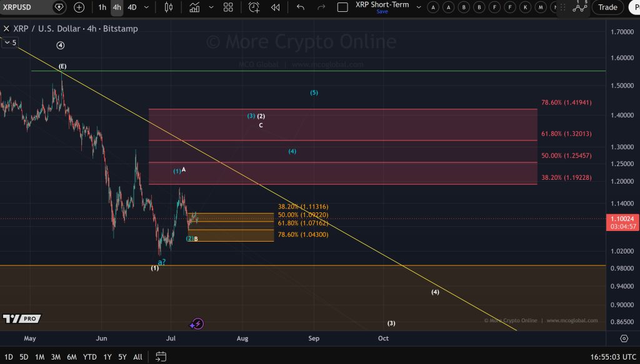Image resolution: width=640 pixels, height=364 pixels.
Task: Set date range to 1D
Action: coord(8,357)
